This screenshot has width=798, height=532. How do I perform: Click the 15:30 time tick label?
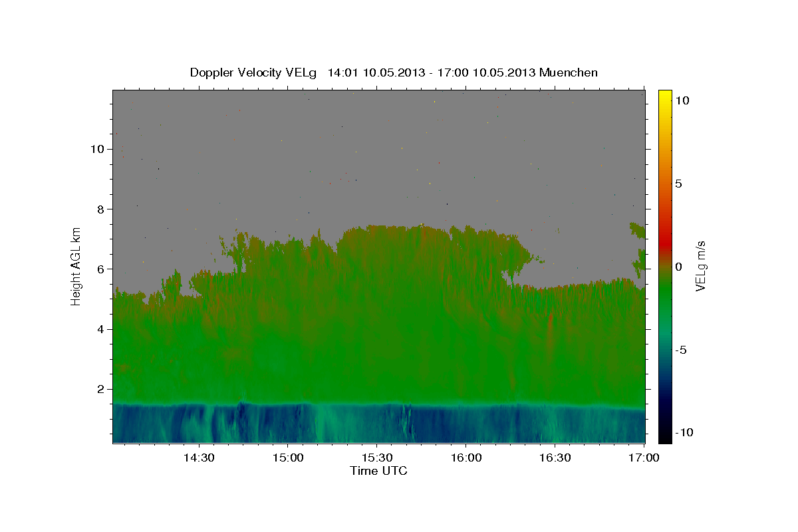(376, 458)
